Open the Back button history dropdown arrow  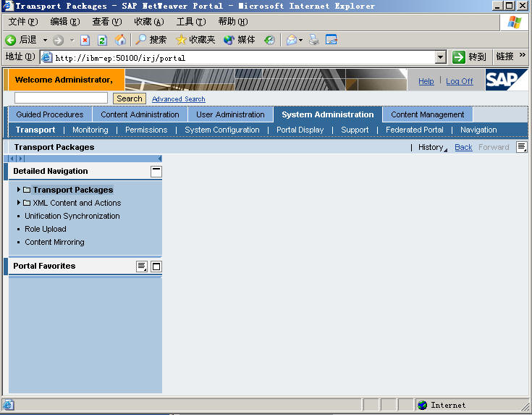point(45,40)
